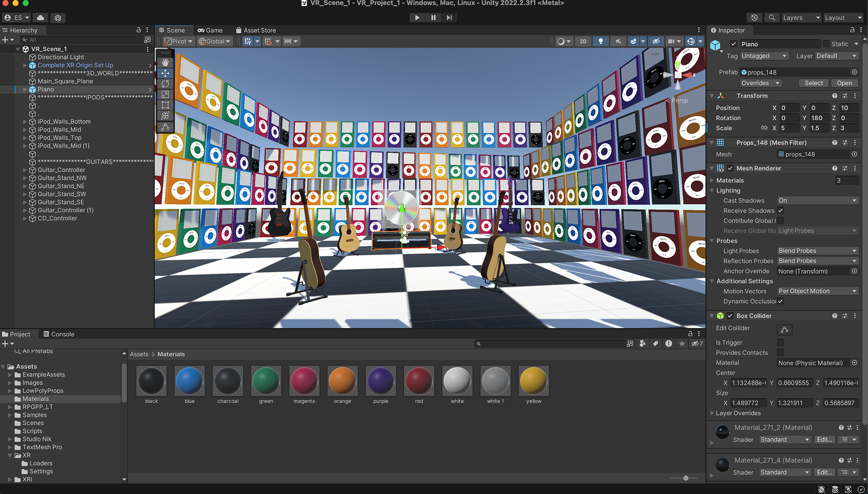Open the prefab Overrides dropdown
The height and width of the screenshot is (494, 868).
pos(760,83)
